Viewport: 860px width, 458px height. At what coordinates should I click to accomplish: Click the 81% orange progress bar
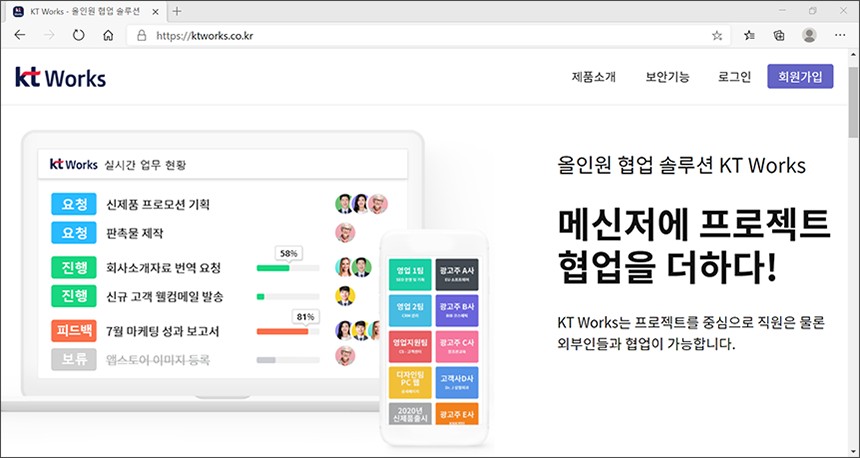tap(288, 331)
